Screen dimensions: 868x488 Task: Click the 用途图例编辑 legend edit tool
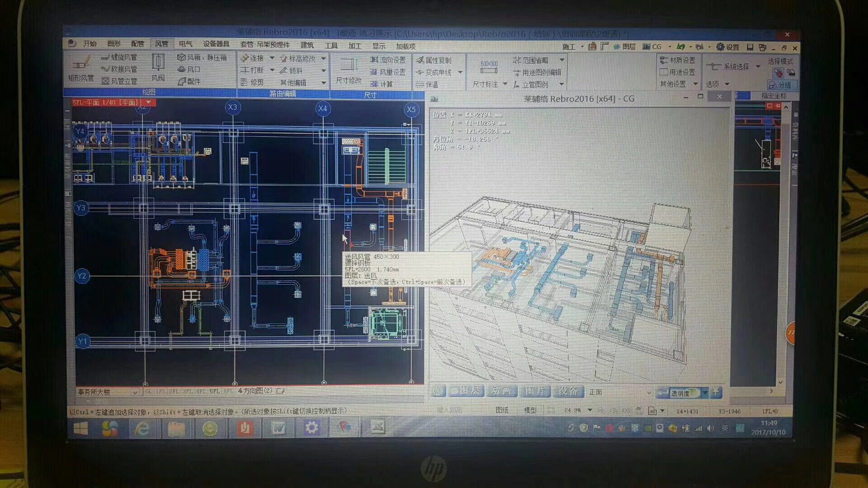pyautogui.click(x=537, y=72)
